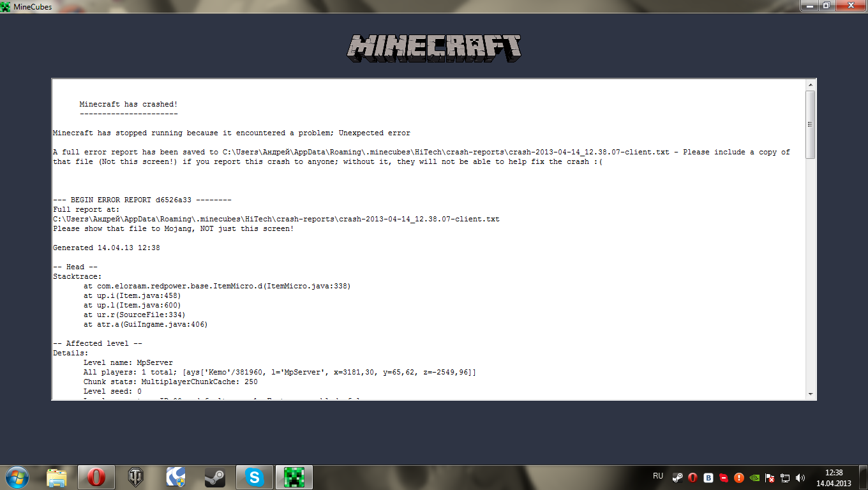The image size is (868, 490).
Task: Click the 'Generated 14.04.13 12:38' line
Action: (107, 248)
